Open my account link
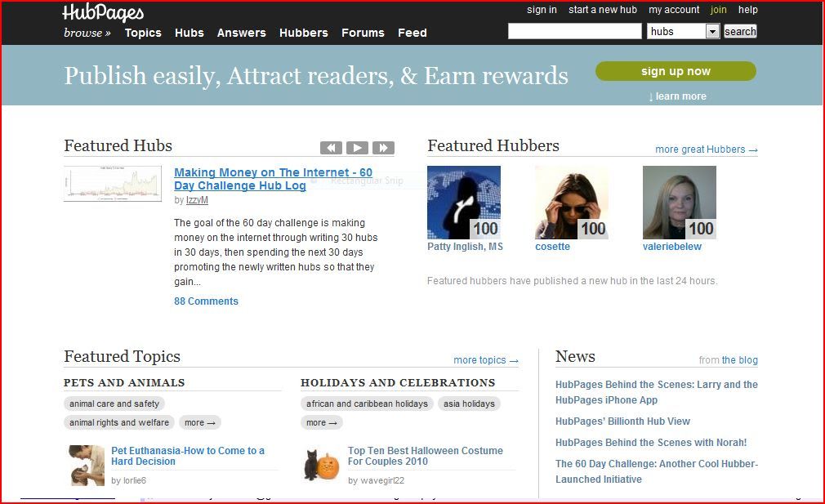The width and height of the screenshot is (825, 504). pyautogui.click(x=674, y=10)
